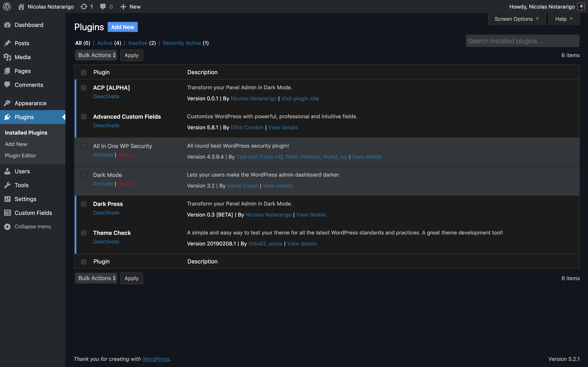Image resolution: width=588 pixels, height=367 pixels.
Task: Click the user avatar thumbnail
Action: pyautogui.click(x=581, y=7)
